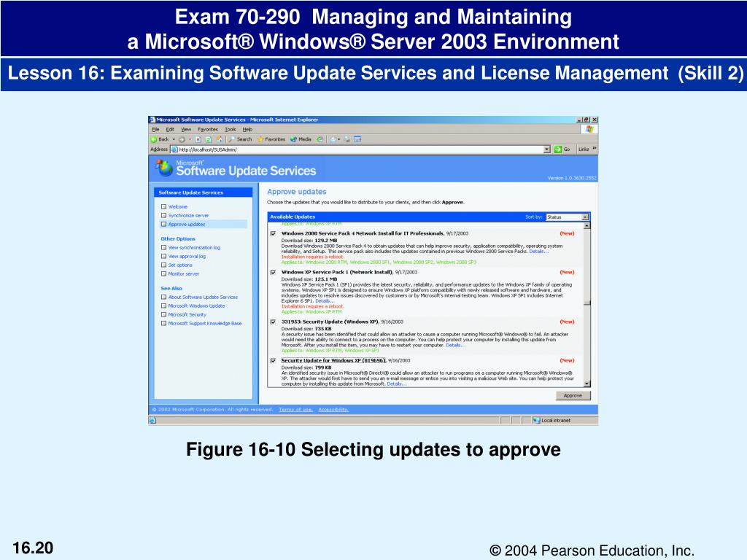The width and height of the screenshot is (747, 560).
Task: Open the File menu
Action: (155, 130)
